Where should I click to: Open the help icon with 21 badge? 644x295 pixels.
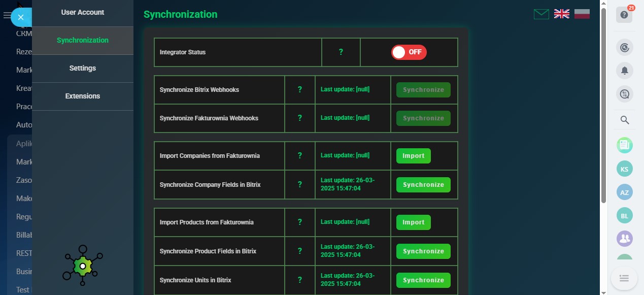[624, 15]
